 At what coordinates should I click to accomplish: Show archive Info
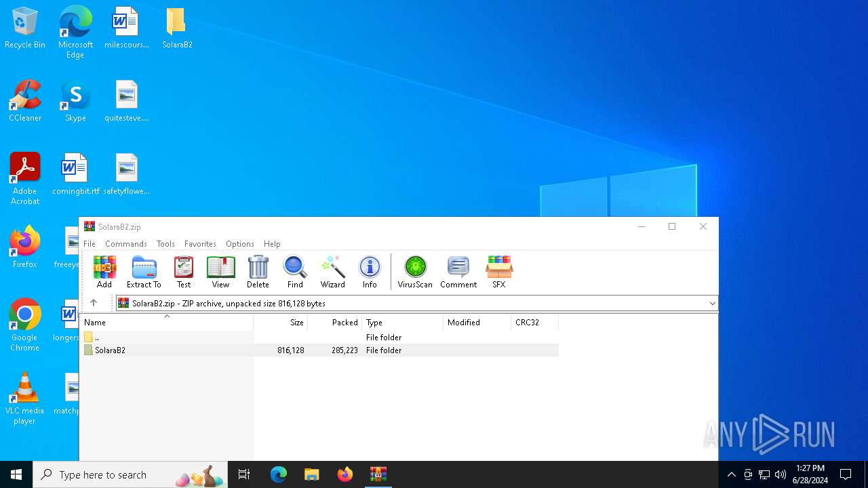[370, 272]
